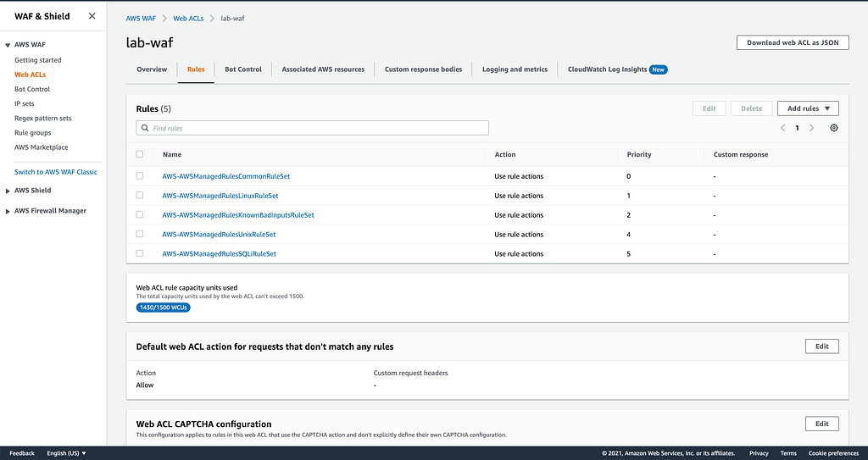Screen dimensions: 868x460
Task: Check the AWSManagedRulesCommonRuleSet row checkbox
Action: (140, 175)
